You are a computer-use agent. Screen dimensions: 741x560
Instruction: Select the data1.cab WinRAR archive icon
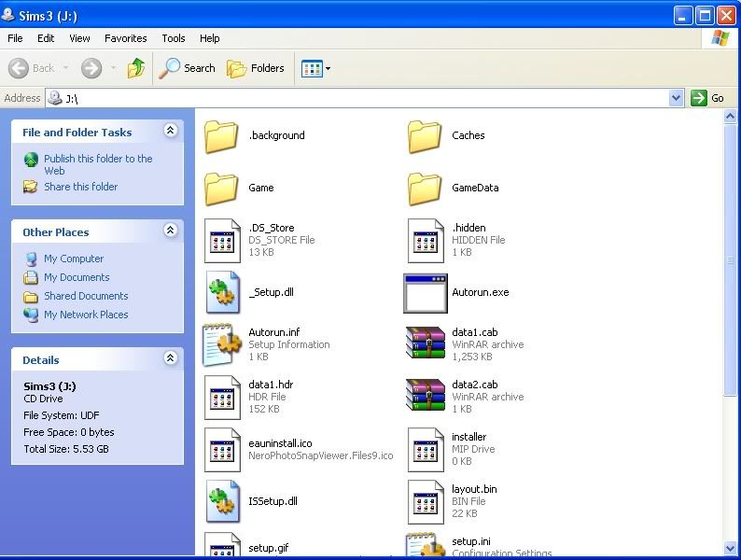(426, 343)
